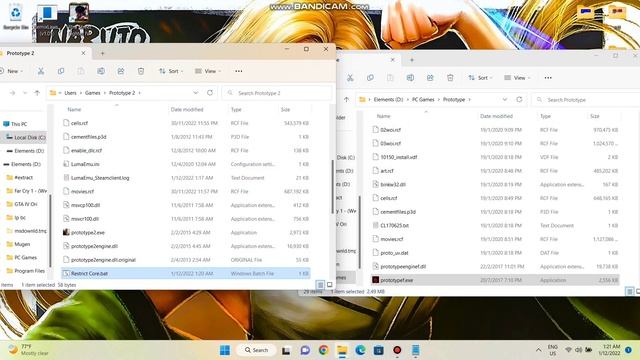Open the New dropdown in Prototype 2 window
640x360 pixels.
click(12, 71)
